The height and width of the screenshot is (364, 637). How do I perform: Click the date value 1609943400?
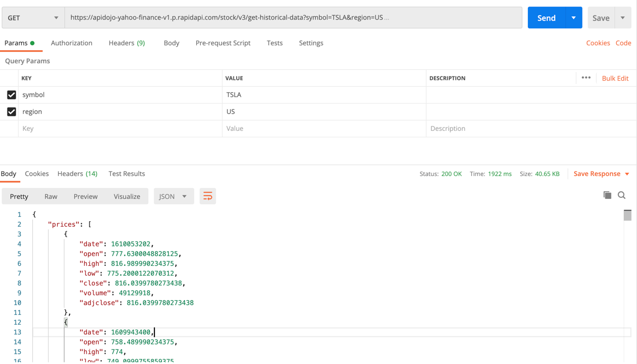tap(130, 332)
